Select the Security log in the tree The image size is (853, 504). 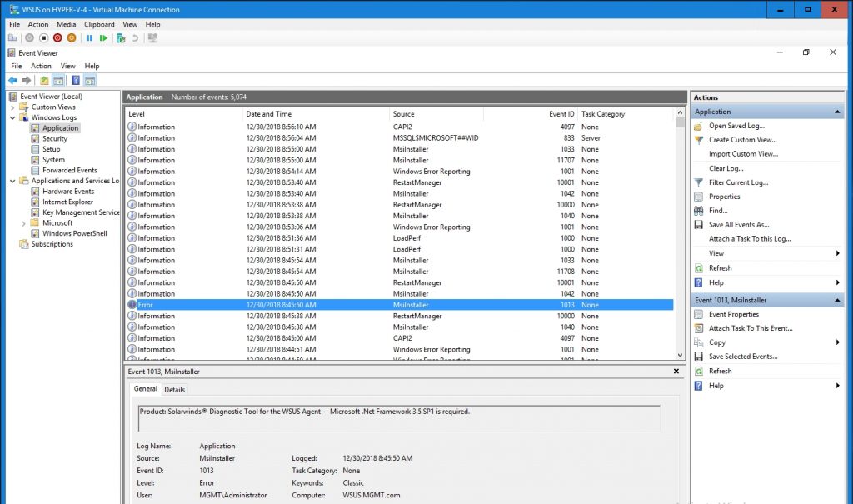(54, 139)
